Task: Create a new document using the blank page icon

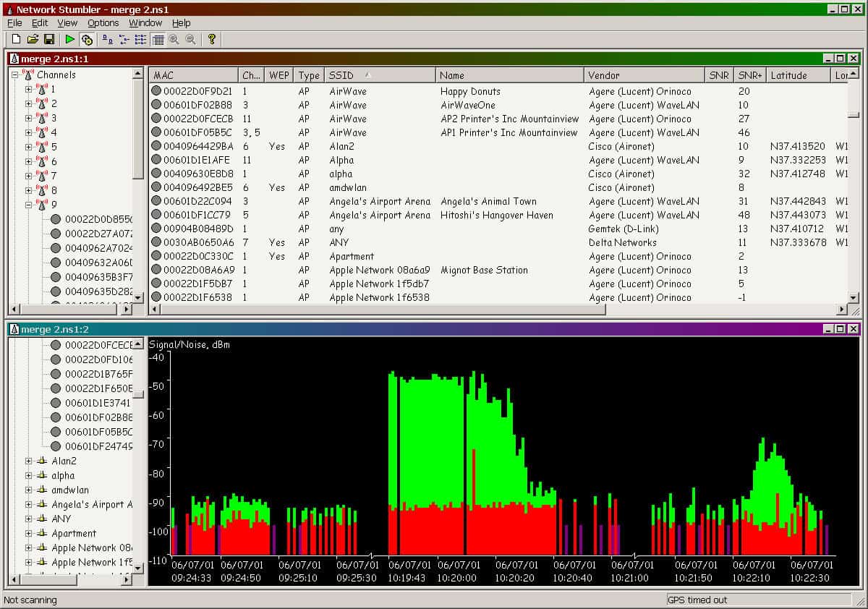Action: coord(16,40)
